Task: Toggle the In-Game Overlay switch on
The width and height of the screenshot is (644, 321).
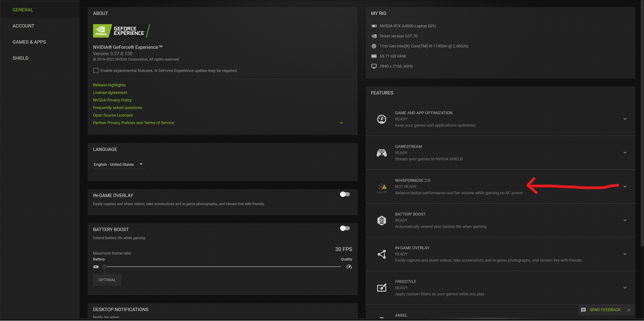Action: pyautogui.click(x=345, y=194)
